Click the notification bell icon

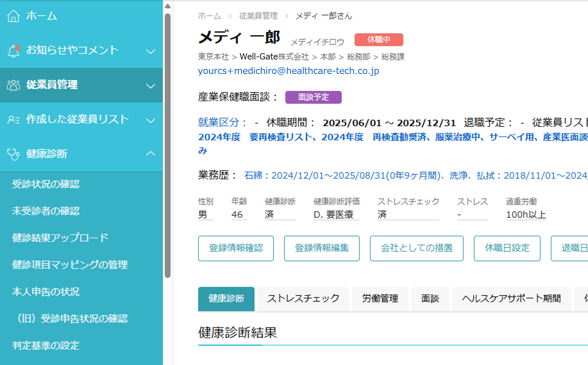click(x=14, y=51)
